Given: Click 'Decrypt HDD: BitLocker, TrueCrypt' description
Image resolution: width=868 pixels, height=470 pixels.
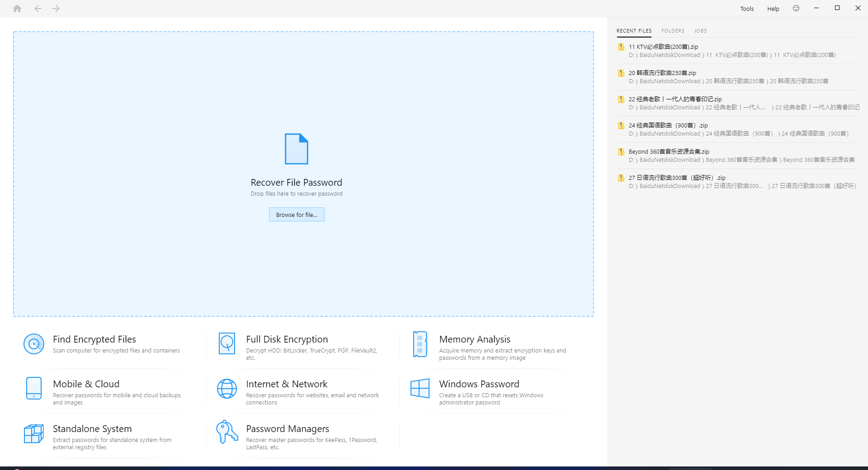Looking at the screenshot, I should pos(311,354).
